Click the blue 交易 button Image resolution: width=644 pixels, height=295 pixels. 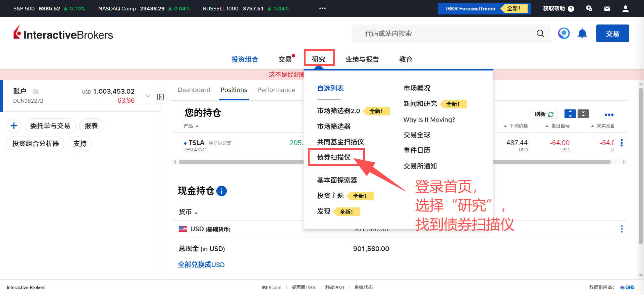612,34
